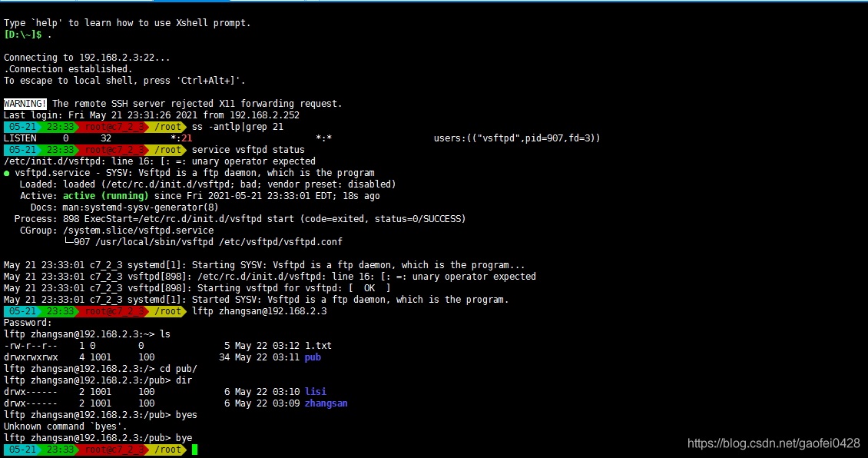The image size is (868, 458).
Task: Click the "lftp zhangsan@192.168.2.3" command text
Action: click(259, 311)
